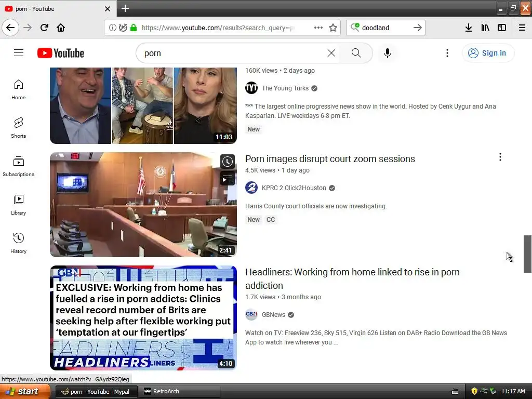
Task: Open page actions three-dot menu in address bar
Action: pyautogui.click(x=318, y=28)
